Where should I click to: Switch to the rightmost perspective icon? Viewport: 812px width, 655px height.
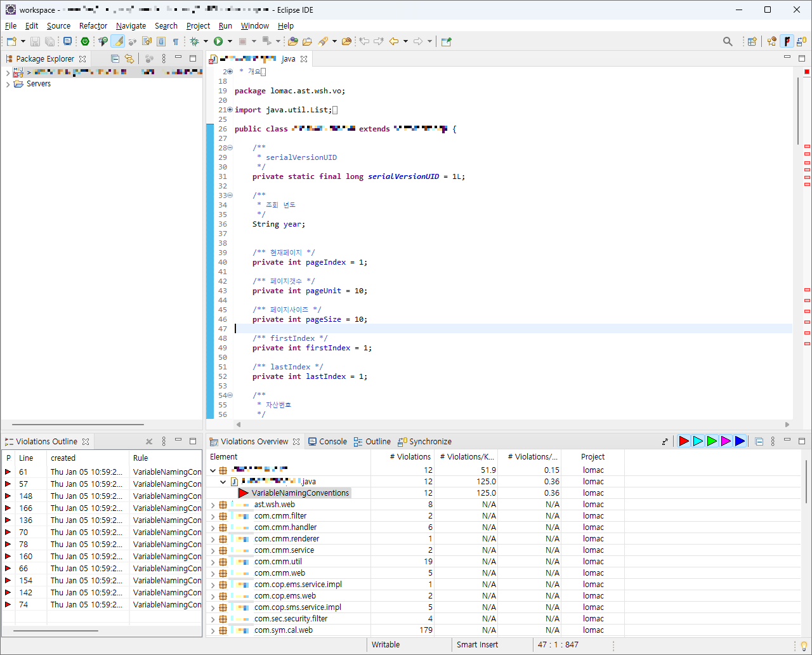click(802, 41)
